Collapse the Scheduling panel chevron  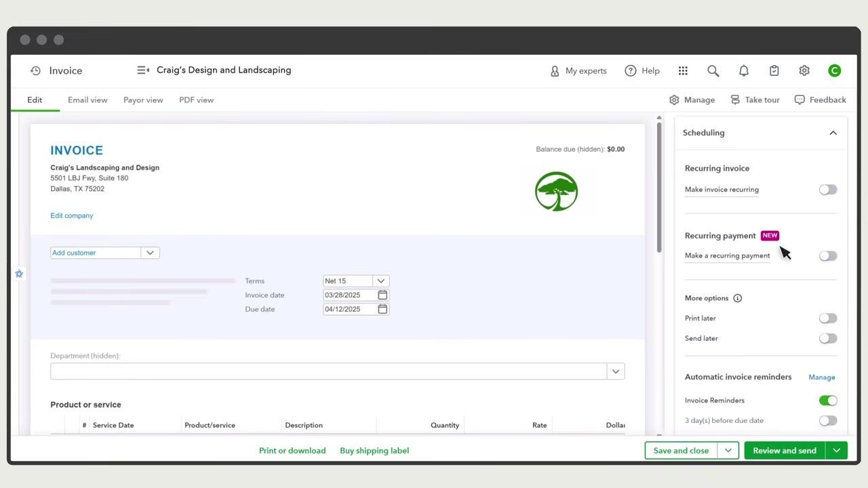833,133
